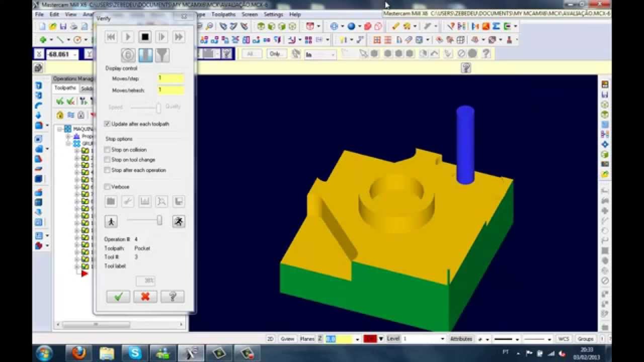
Task: Click the Groups status bar button
Action: [x=585, y=339]
